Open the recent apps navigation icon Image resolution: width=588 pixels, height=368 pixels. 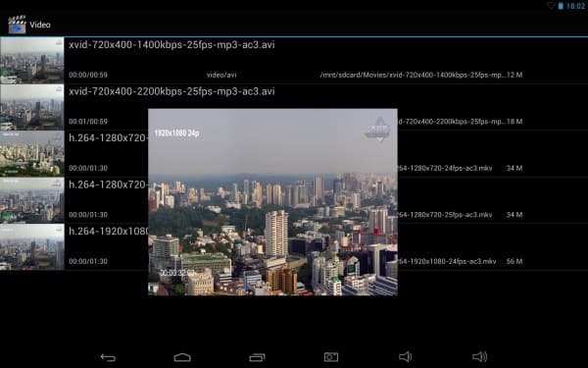coord(257,357)
